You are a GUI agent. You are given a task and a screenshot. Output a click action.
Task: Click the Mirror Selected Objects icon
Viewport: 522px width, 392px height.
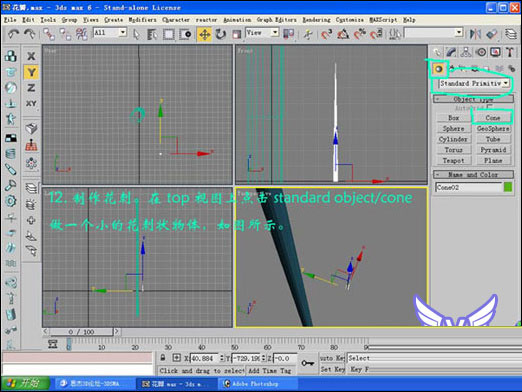[x=475, y=34]
